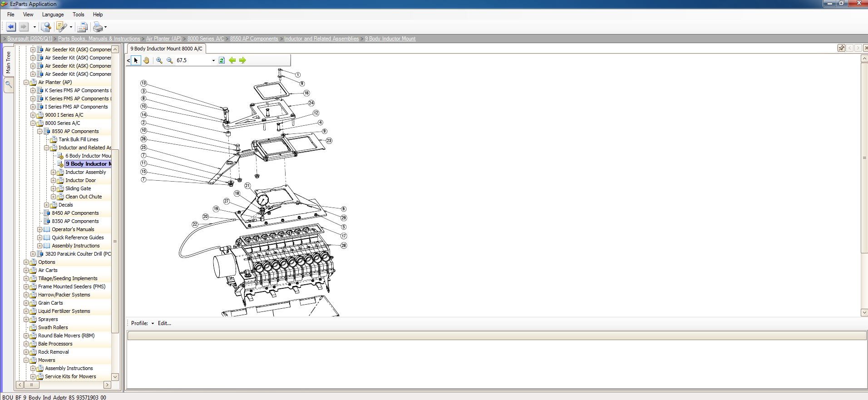
Task: Click the zoom out magnifier
Action: pyautogui.click(x=169, y=60)
